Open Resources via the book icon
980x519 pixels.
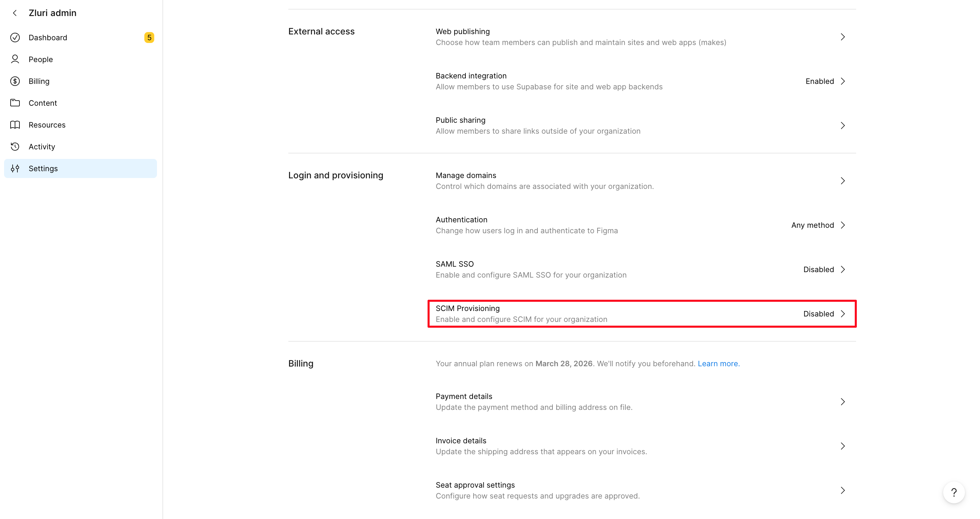tap(15, 125)
